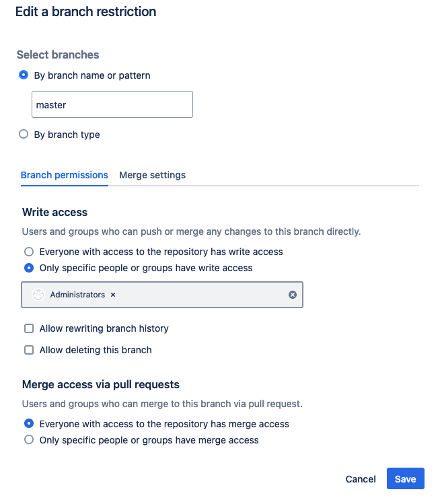Clear all write access users via circle-x icon
Image resolution: width=440 pixels, height=504 pixels.
point(293,295)
